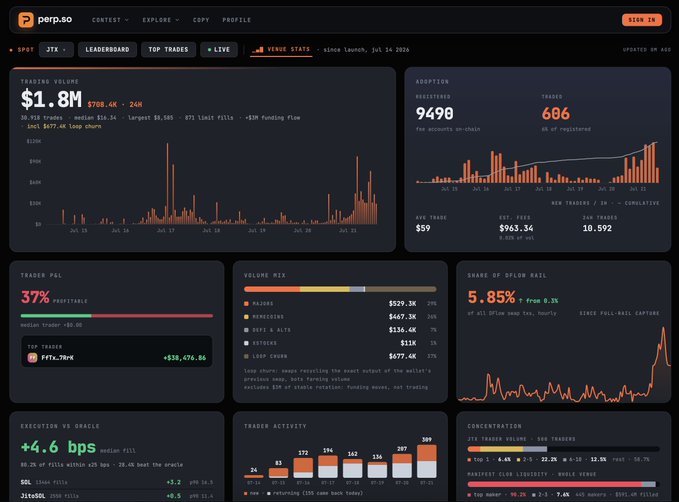Click the $963.34 est. fees value
Screen dimensions: 679x502
coord(516,228)
